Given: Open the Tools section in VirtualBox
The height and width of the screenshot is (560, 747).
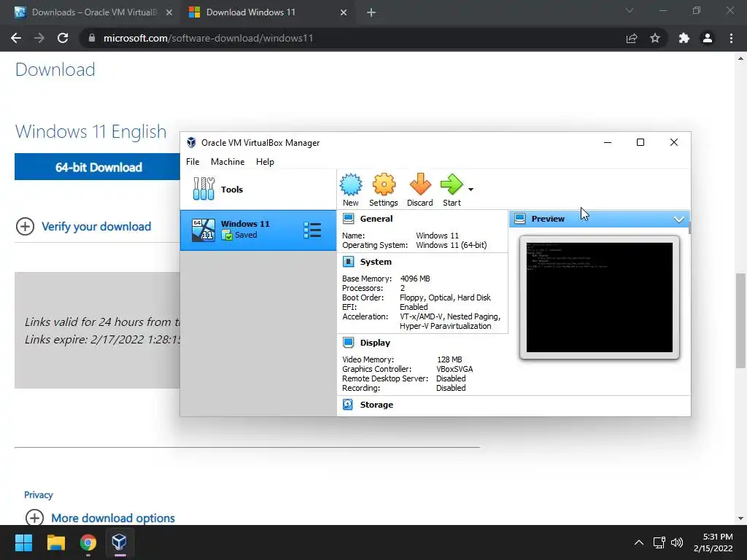Looking at the screenshot, I should [258, 189].
